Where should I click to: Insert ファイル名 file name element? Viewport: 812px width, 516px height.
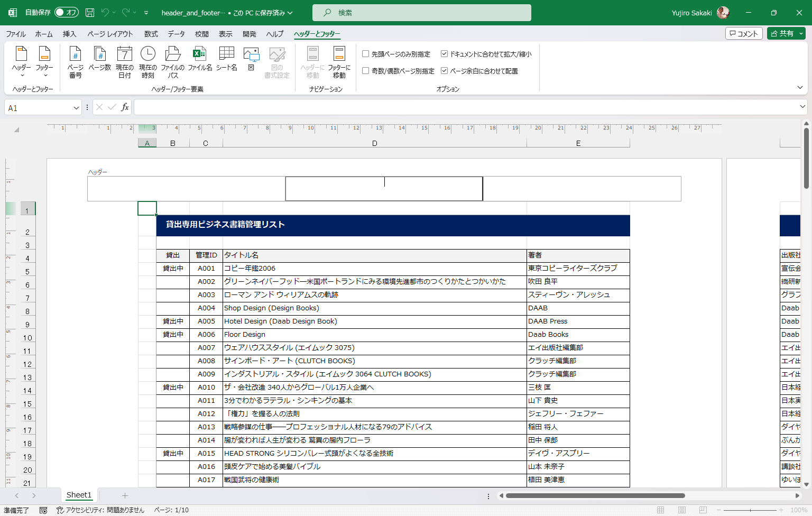tap(200, 59)
